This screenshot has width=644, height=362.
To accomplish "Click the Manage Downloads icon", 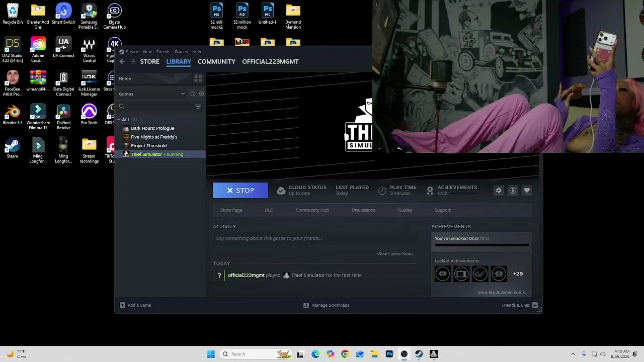I will (306, 305).
